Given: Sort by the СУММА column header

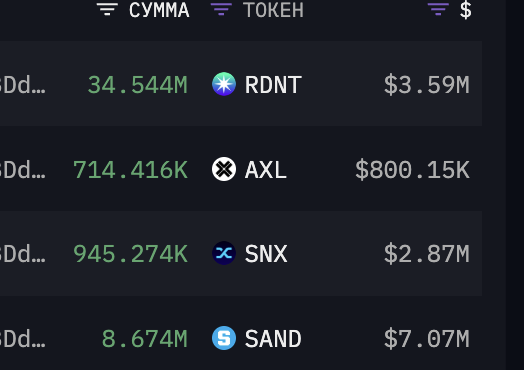Looking at the screenshot, I should [x=159, y=10].
